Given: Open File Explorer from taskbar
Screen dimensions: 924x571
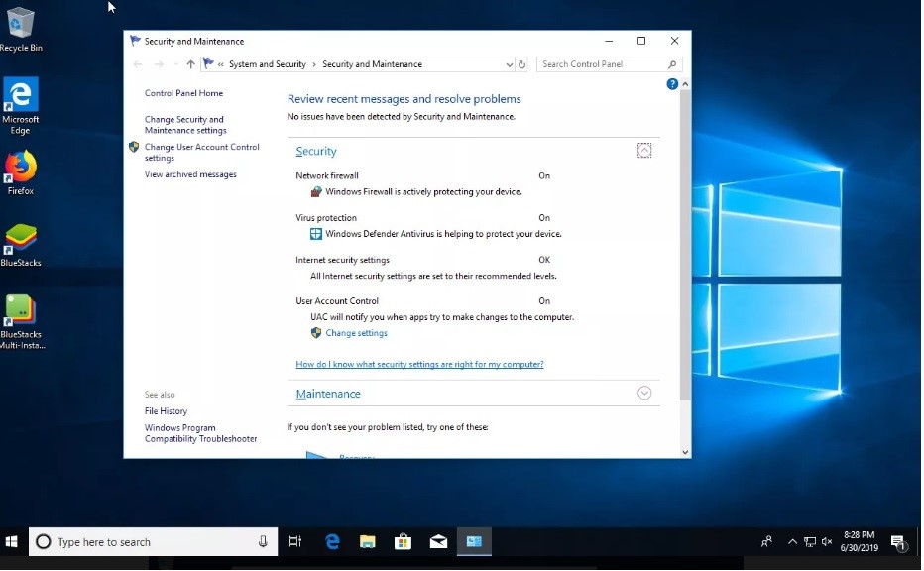Looking at the screenshot, I should tap(368, 541).
